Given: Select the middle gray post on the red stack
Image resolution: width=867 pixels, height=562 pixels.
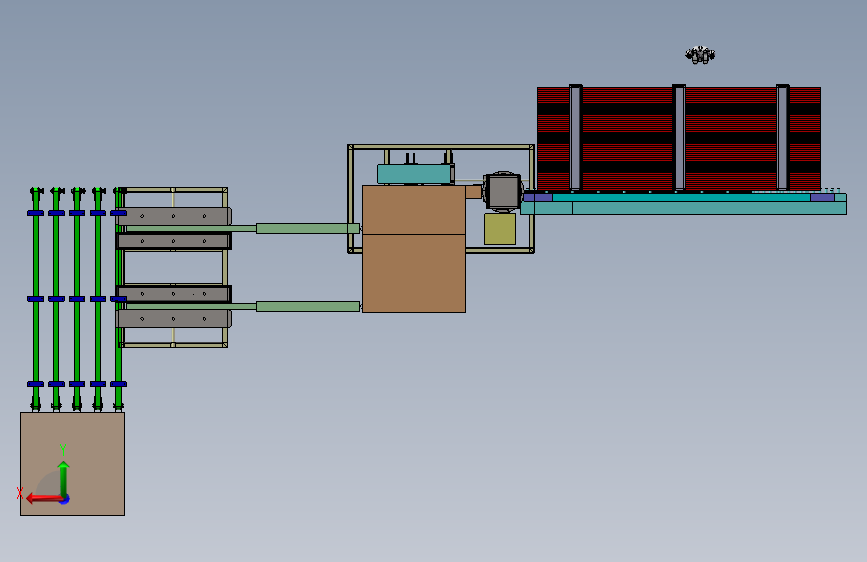Looking at the screenshot, I should coord(679,137).
